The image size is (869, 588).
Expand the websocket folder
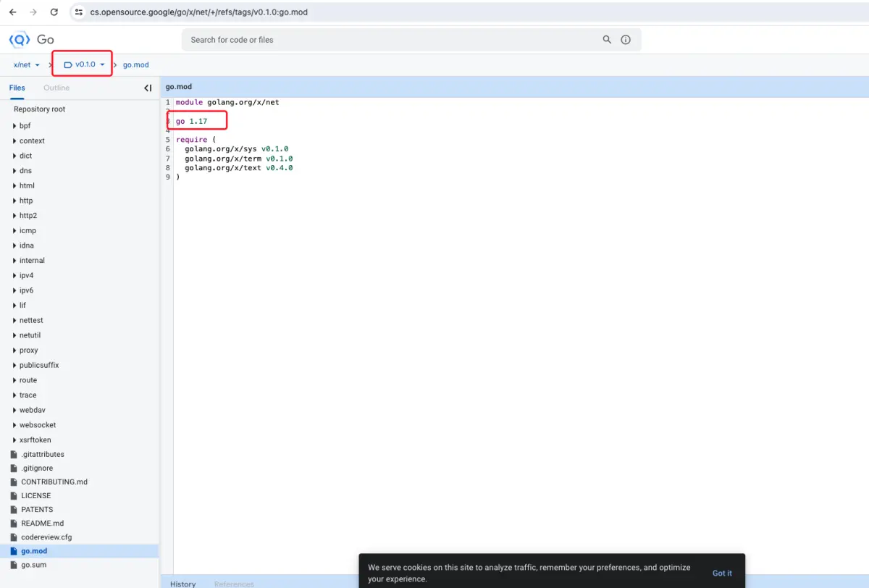14,425
